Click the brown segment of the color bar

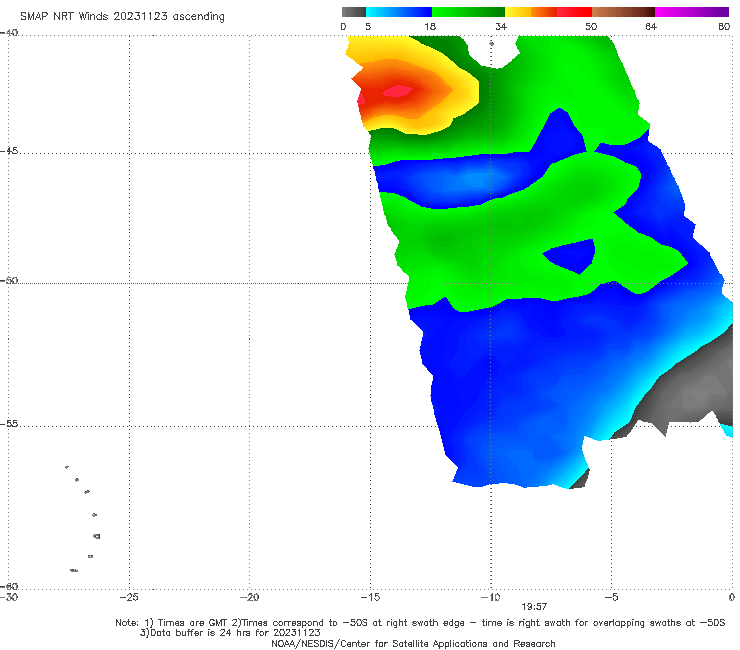[x=623, y=12]
